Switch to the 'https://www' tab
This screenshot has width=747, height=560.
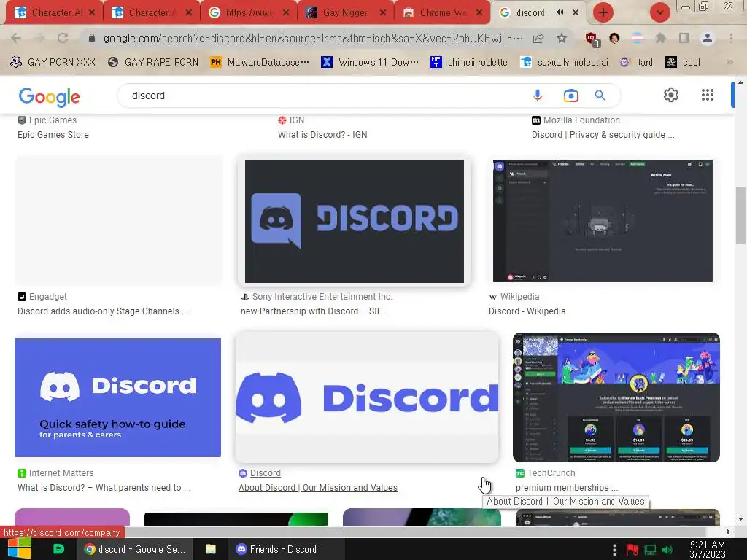[249, 13]
